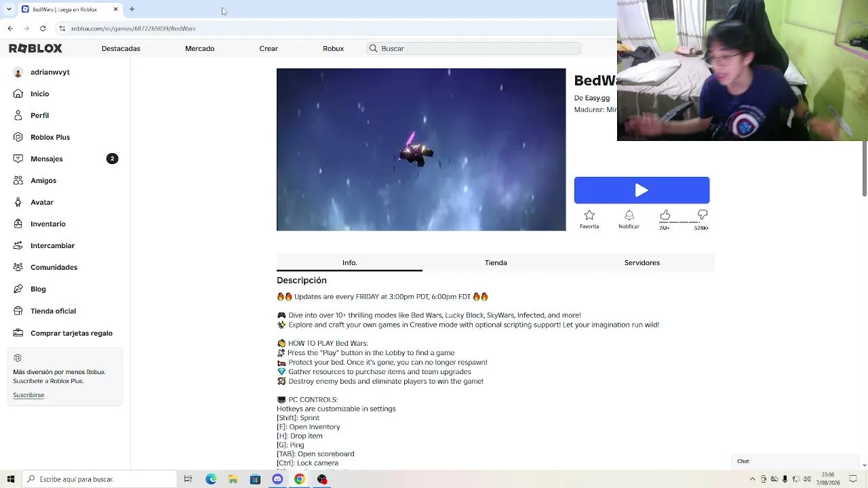This screenshot has height=488, width=868.
Task: Click the Descripción heading text
Action: coord(302,280)
